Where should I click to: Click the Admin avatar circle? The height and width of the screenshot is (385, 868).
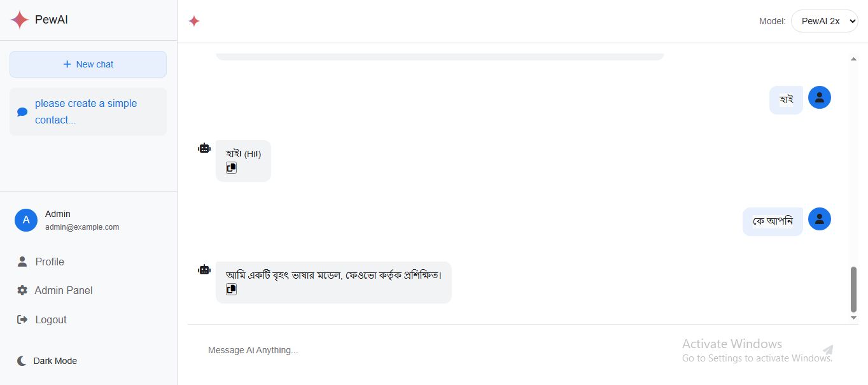pyautogui.click(x=26, y=220)
